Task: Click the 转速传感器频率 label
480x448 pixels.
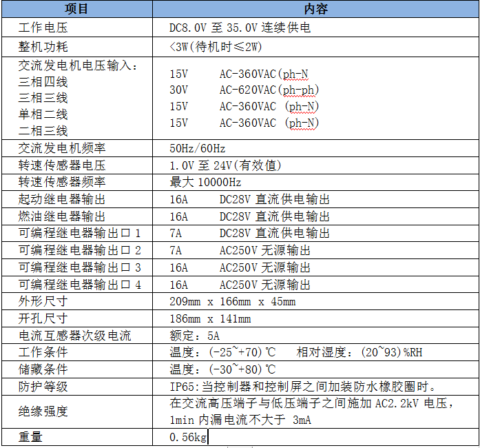Action: click(x=62, y=182)
